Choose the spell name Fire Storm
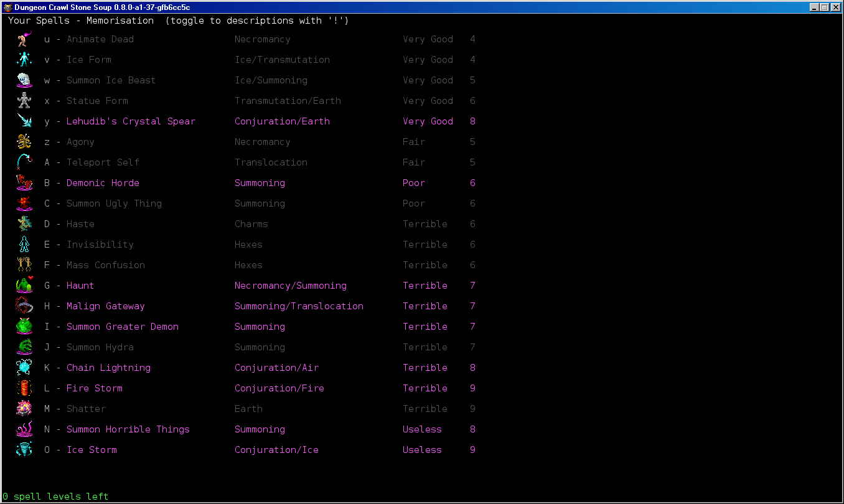Screen dimensions: 844x504 click(x=95, y=388)
